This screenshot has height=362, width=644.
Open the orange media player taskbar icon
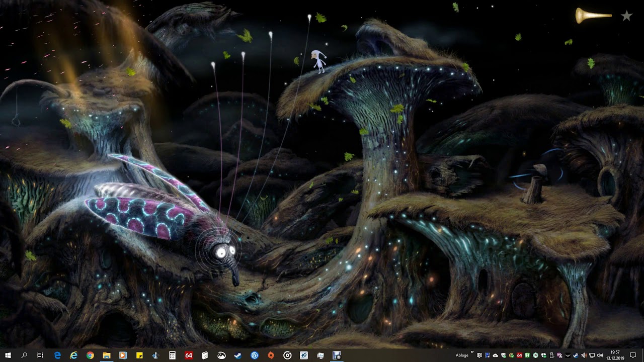pyautogui.click(x=123, y=355)
